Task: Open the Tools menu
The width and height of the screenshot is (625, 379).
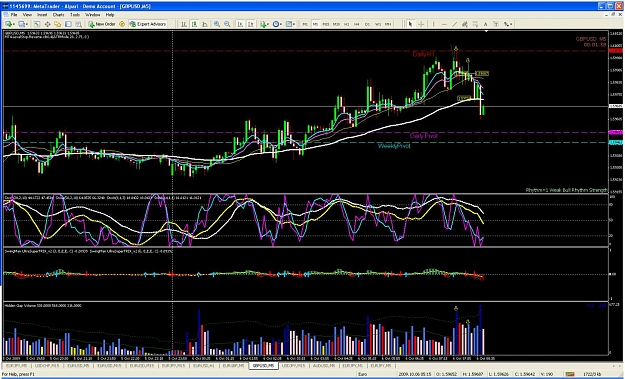Action: [x=75, y=15]
